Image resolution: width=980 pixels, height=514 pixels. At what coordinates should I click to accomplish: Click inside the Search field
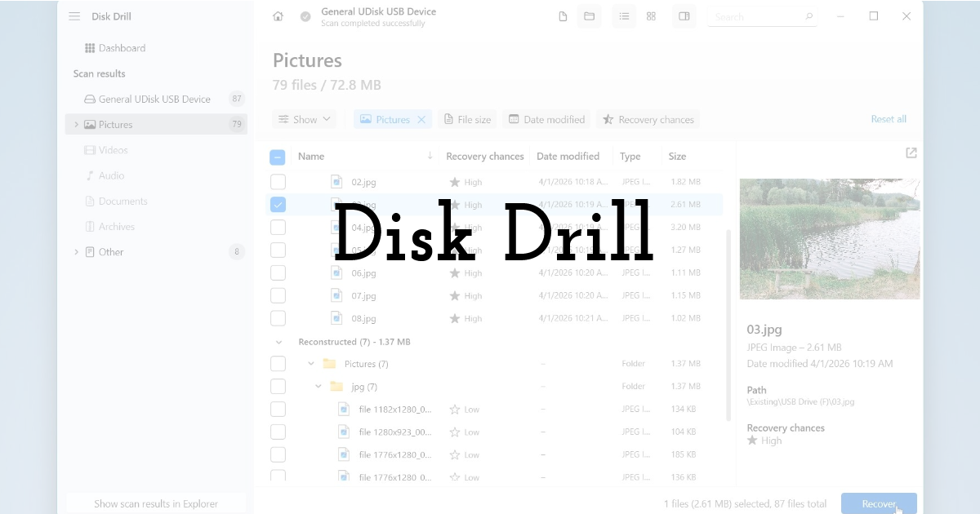pos(759,16)
